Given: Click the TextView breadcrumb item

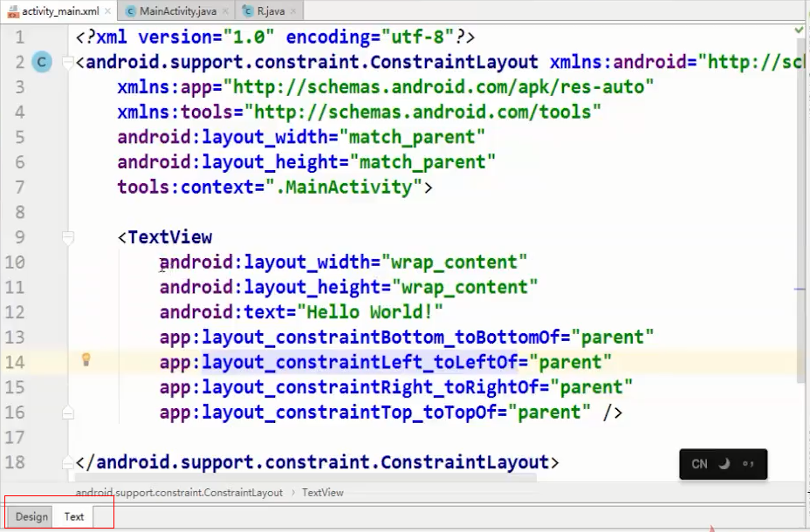Looking at the screenshot, I should pos(323,493).
